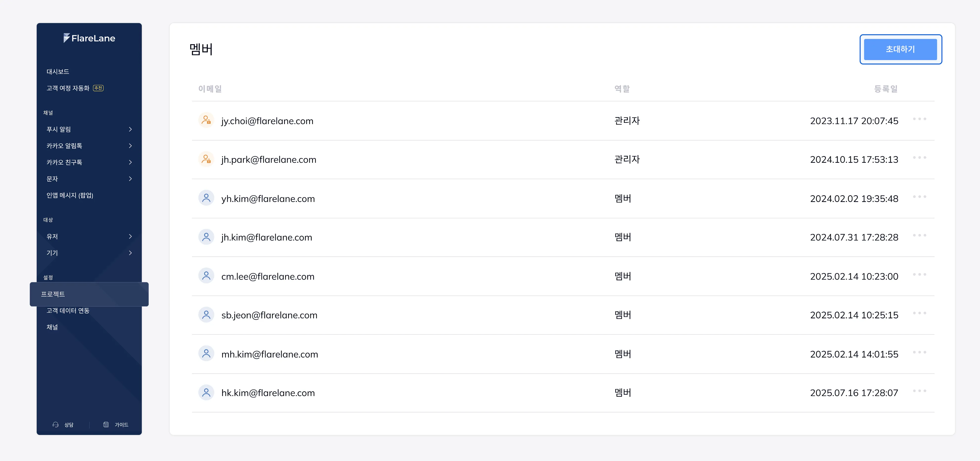Open 카카오 알림톡 menu label
Image resolution: width=980 pixels, height=461 pixels.
pyautogui.click(x=64, y=146)
